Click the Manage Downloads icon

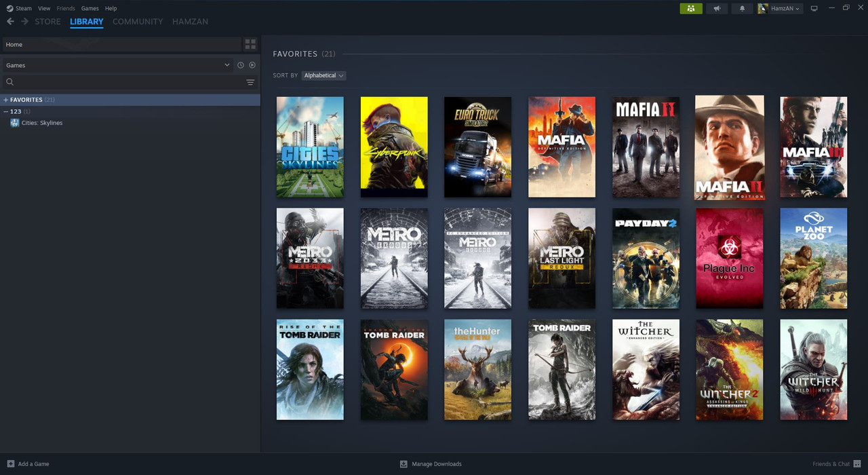click(403, 464)
